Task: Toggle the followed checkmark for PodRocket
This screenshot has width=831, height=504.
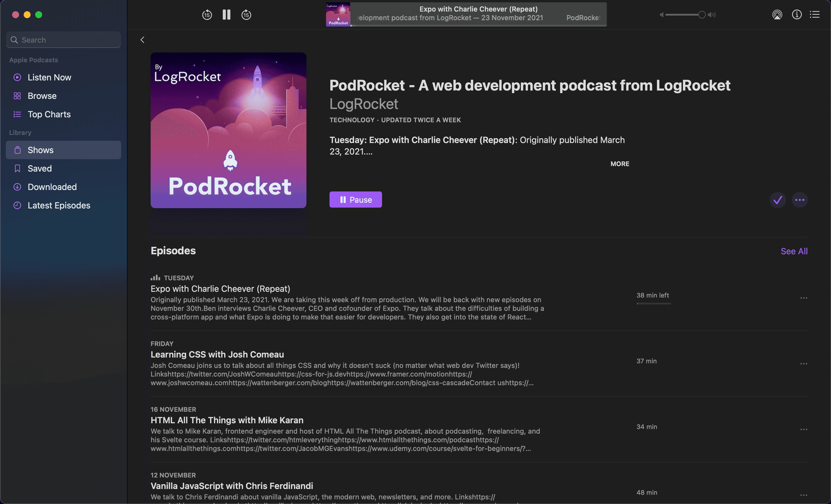Action: click(778, 200)
